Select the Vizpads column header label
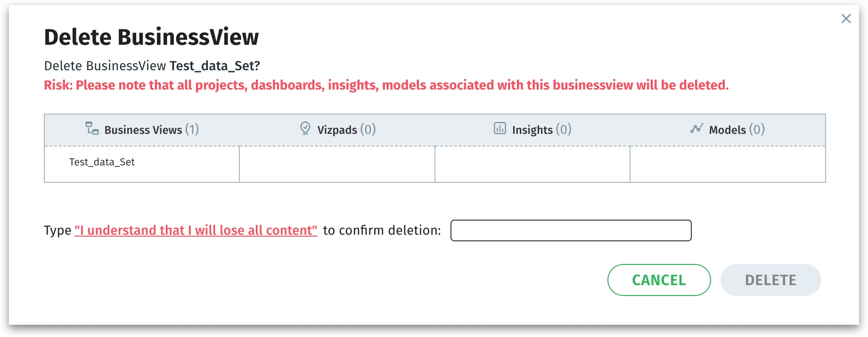 click(337, 130)
